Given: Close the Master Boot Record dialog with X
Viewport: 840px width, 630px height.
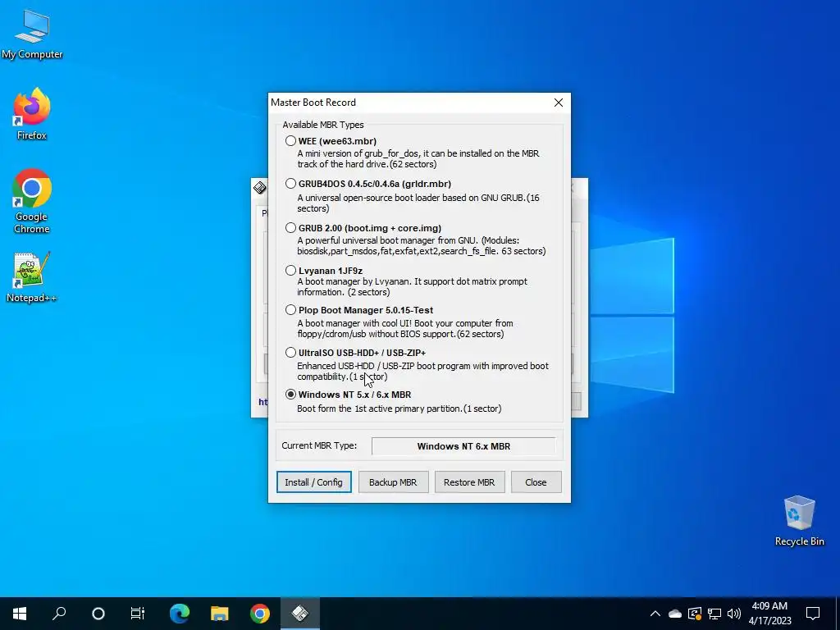Looking at the screenshot, I should (x=558, y=103).
